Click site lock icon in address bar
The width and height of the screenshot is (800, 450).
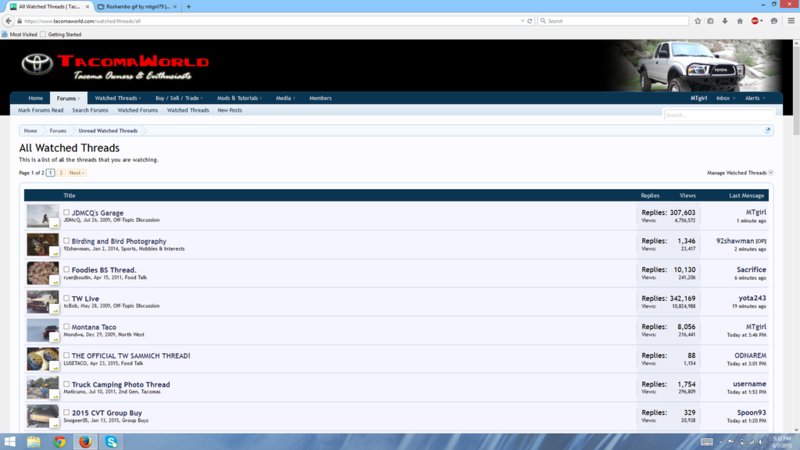(19, 21)
